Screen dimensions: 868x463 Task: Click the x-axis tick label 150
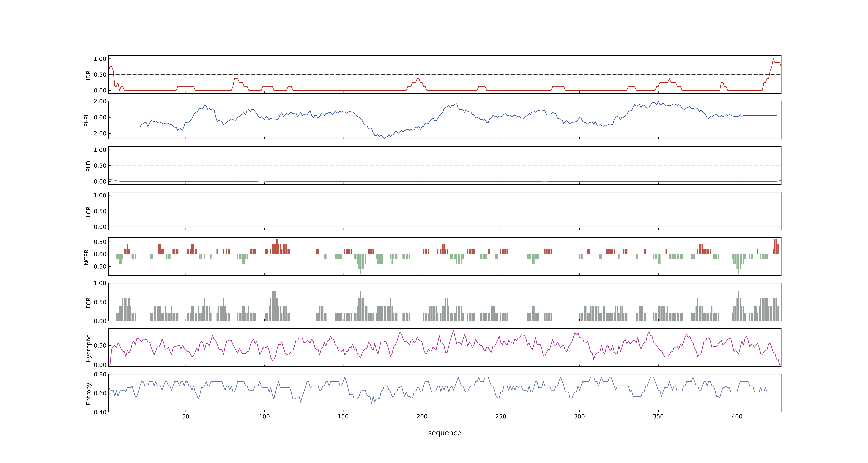(x=343, y=416)
